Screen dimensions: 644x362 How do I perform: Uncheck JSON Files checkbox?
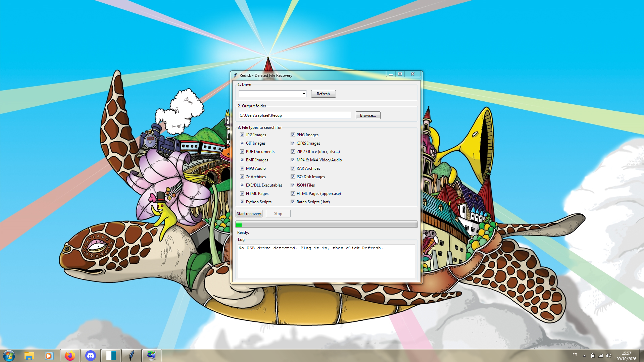(x=293, y=185)
